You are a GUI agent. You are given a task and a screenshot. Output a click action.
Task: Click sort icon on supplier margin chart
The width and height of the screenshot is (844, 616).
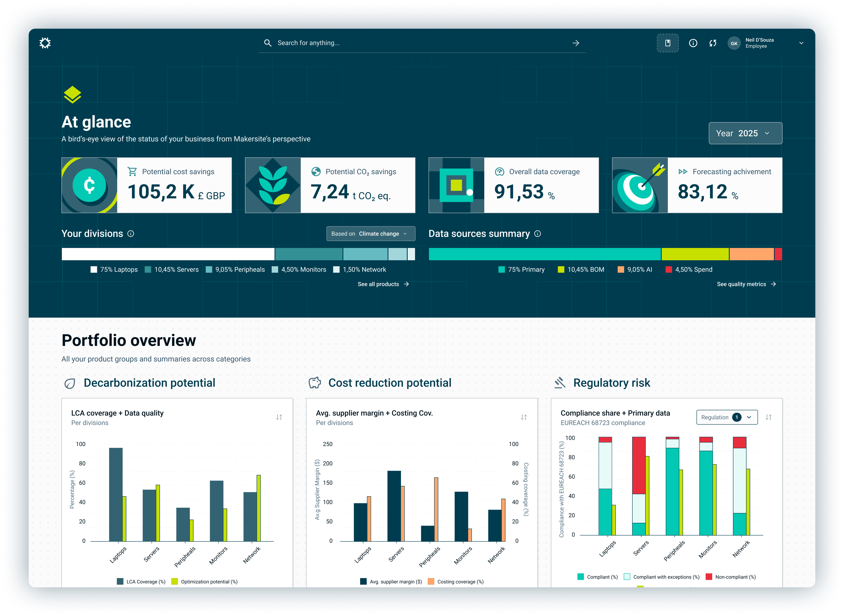pyautogui.click(x=524, y=417)
